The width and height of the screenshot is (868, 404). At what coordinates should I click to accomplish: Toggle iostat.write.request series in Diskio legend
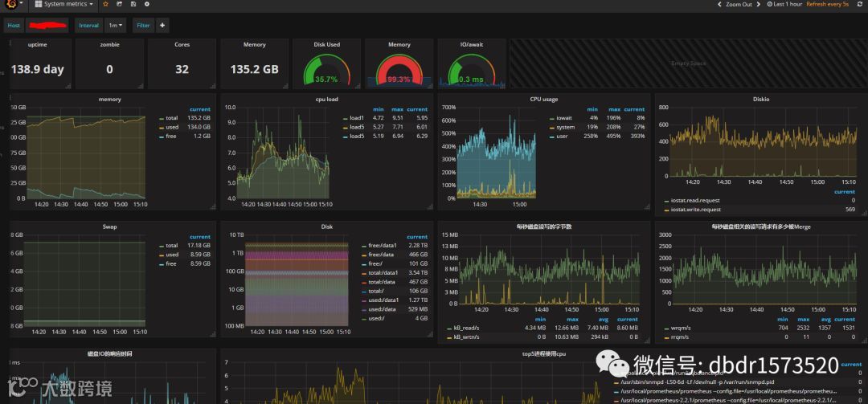click(x=695, y=210)
